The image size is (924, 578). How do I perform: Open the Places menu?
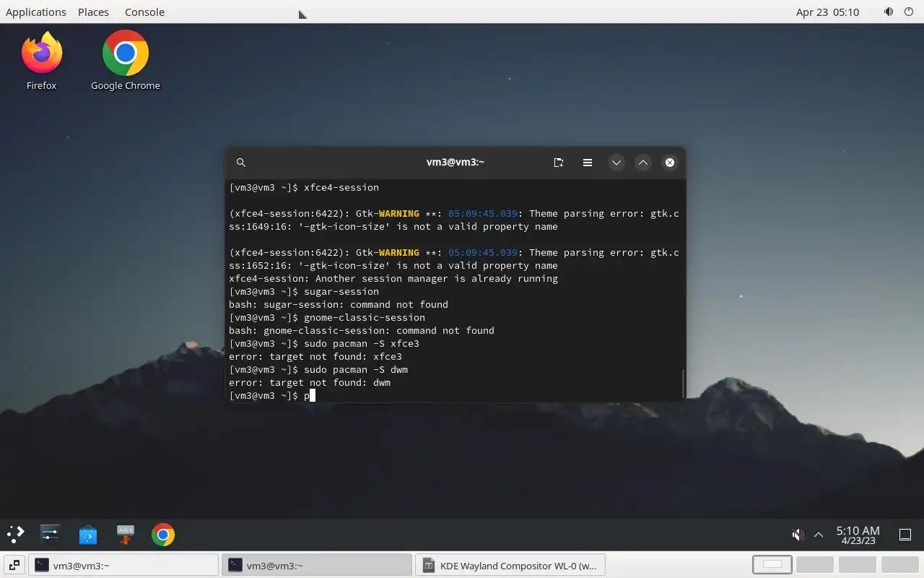click(93, 12)
